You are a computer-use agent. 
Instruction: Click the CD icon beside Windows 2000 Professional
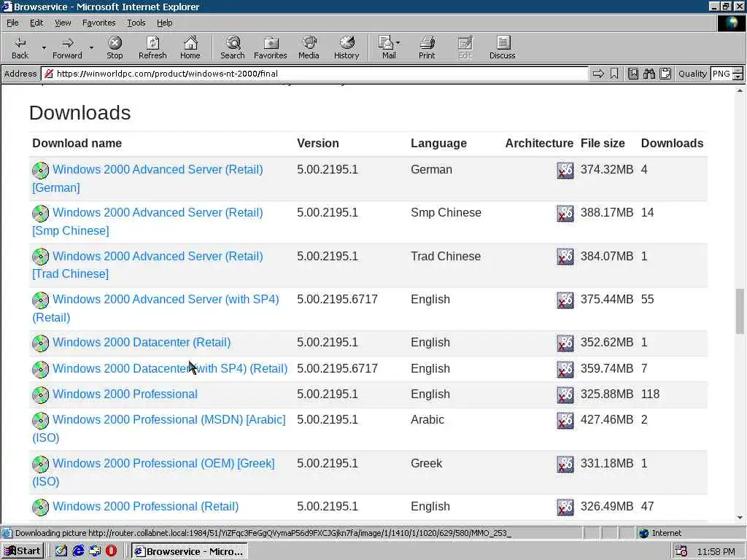41,394
